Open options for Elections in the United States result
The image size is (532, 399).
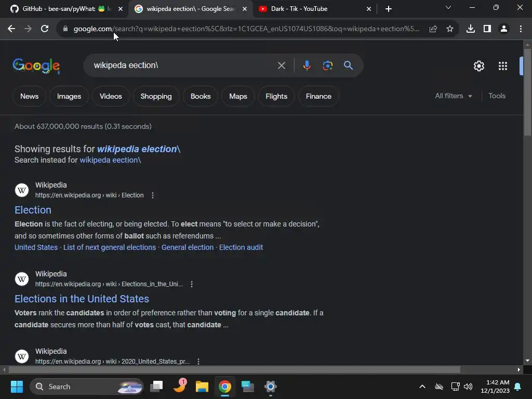pyautogui.click(x=192, y=284)
